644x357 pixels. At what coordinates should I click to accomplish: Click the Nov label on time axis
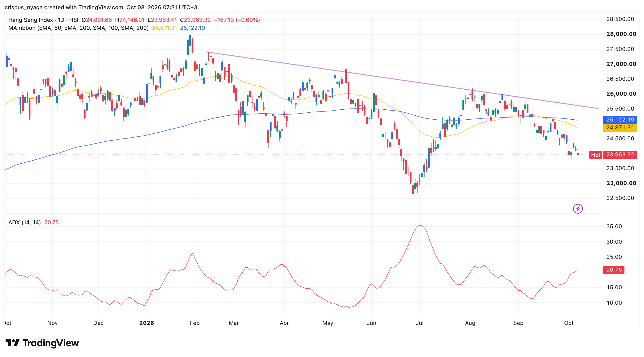[x=53, y=323]
